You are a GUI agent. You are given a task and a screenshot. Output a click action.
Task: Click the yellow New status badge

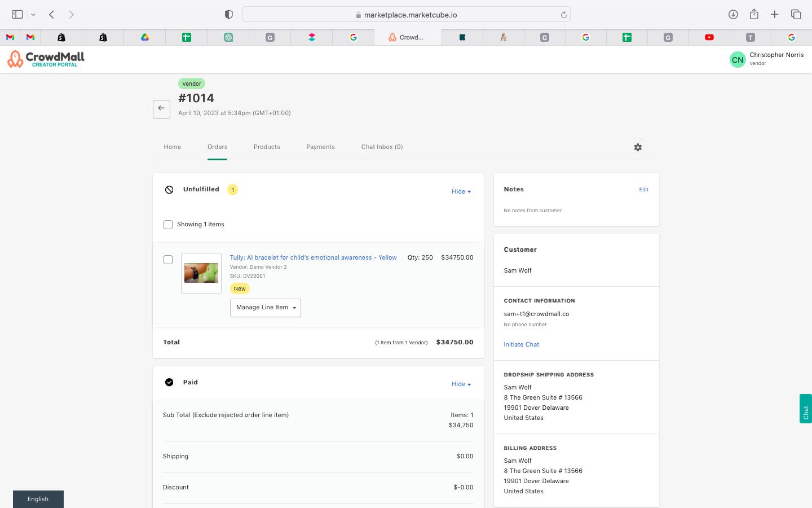240,288
